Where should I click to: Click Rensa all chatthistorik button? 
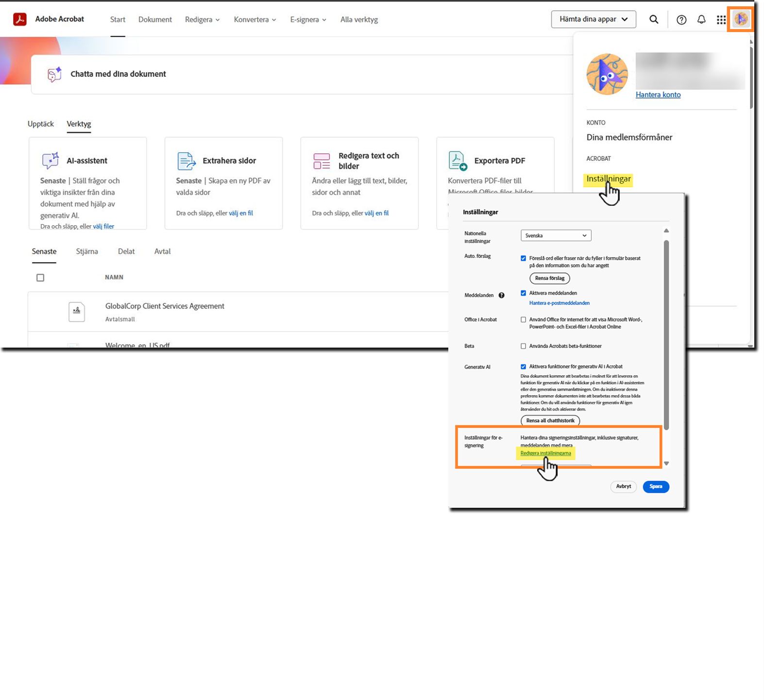550,420
